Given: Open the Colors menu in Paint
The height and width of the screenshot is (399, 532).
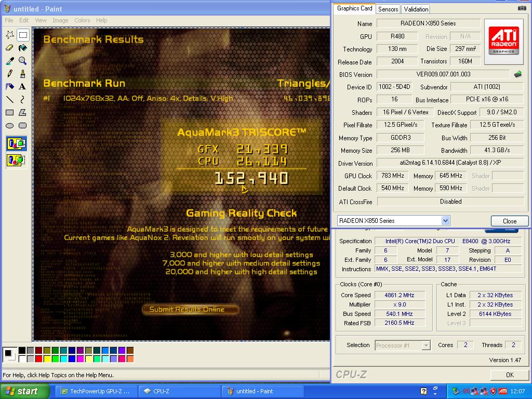Looking at the screenshot, I should pyautogui.click(x=82, y=20).
